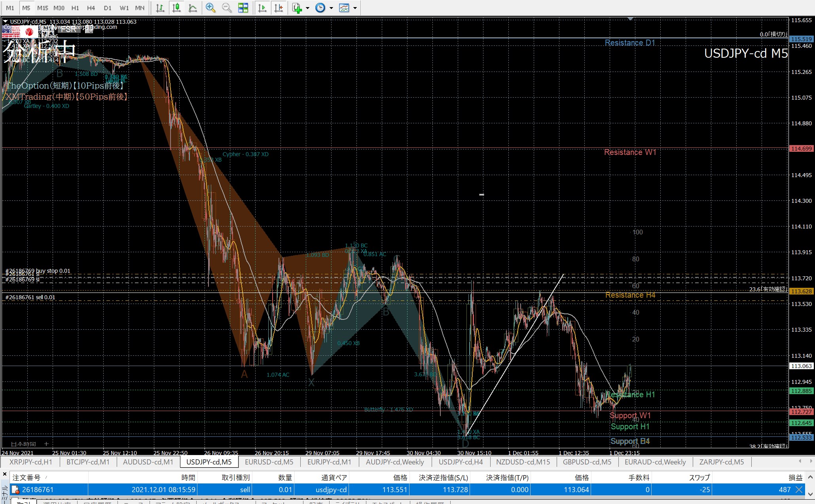Screen dimensions: 815x504
Task: Select line chart display icon
Action: [x=193, y=8]
